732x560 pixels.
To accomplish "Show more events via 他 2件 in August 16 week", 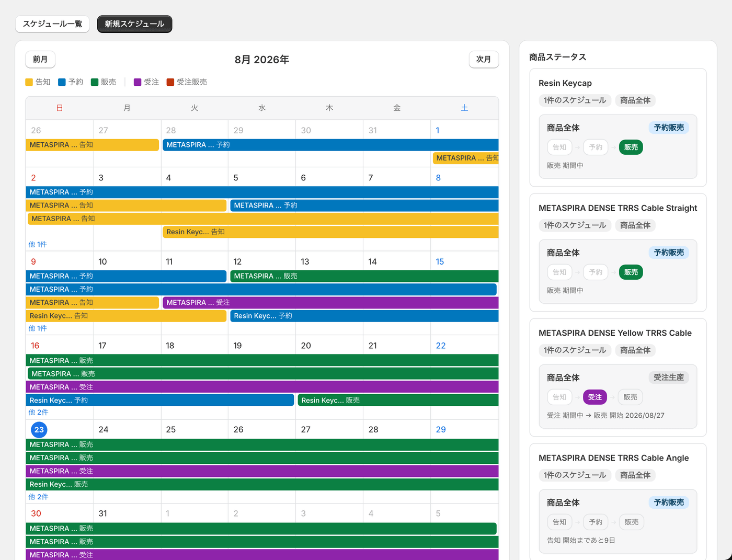I will click(38, 412).
